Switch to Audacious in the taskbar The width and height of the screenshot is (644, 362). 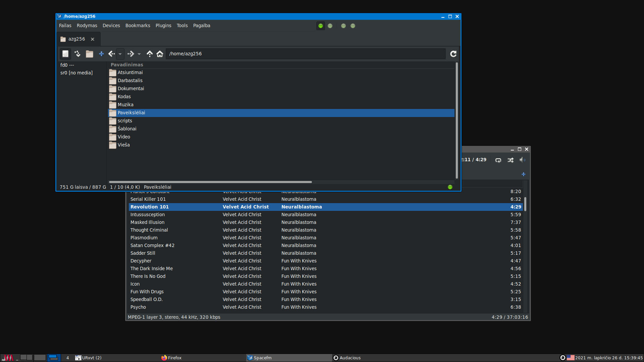point(375,358)
